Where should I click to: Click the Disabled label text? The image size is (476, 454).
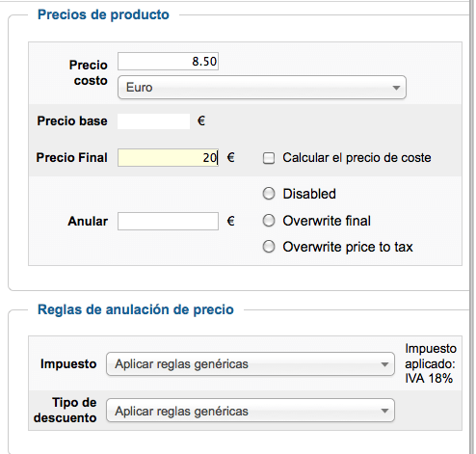(x=309, y=194)
